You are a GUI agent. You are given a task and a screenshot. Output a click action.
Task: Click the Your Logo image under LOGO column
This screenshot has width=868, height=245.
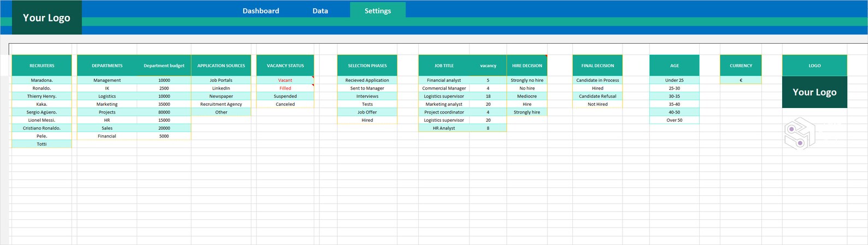pyautogui.click(x=814, y=92)
